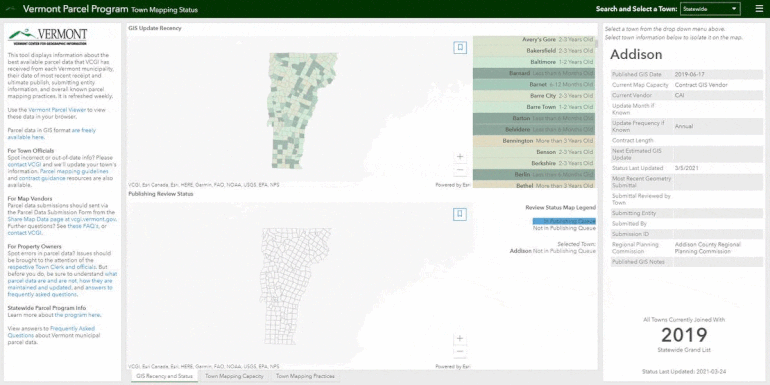Click the town list scrollbar
Image resolution: width=770 pixels, height=385 pixels.
coord(597,112)
